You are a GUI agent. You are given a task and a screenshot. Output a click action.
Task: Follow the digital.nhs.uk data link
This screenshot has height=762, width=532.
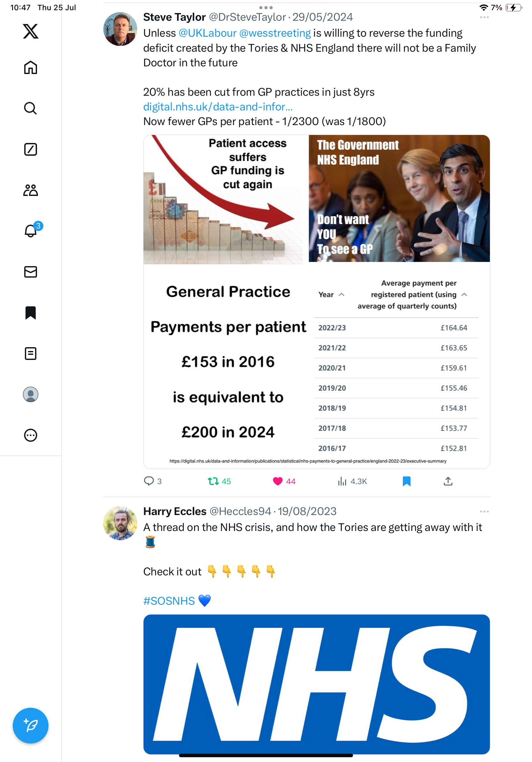(218, 107)
